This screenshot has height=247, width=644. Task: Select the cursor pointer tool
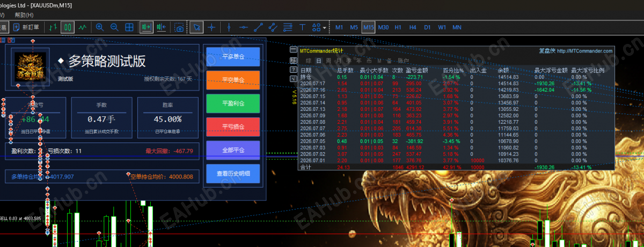coord(196,27)
